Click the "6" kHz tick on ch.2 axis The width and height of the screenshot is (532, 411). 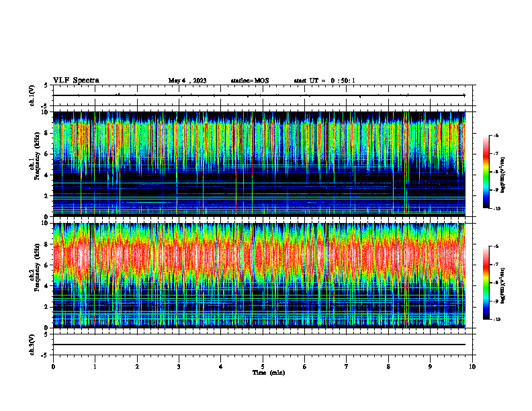tap(47, 265)
